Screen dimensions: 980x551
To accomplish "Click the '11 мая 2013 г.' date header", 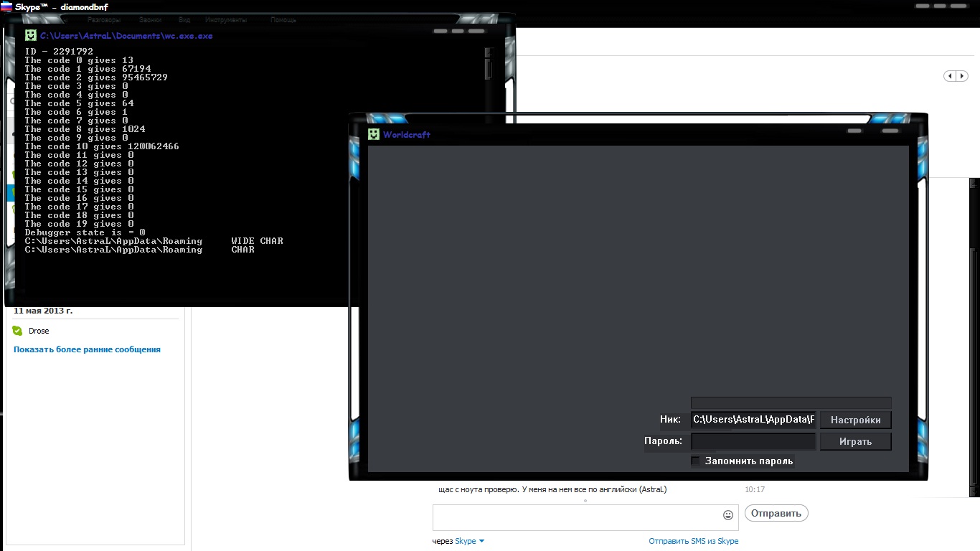I will [x=43, y=311].
